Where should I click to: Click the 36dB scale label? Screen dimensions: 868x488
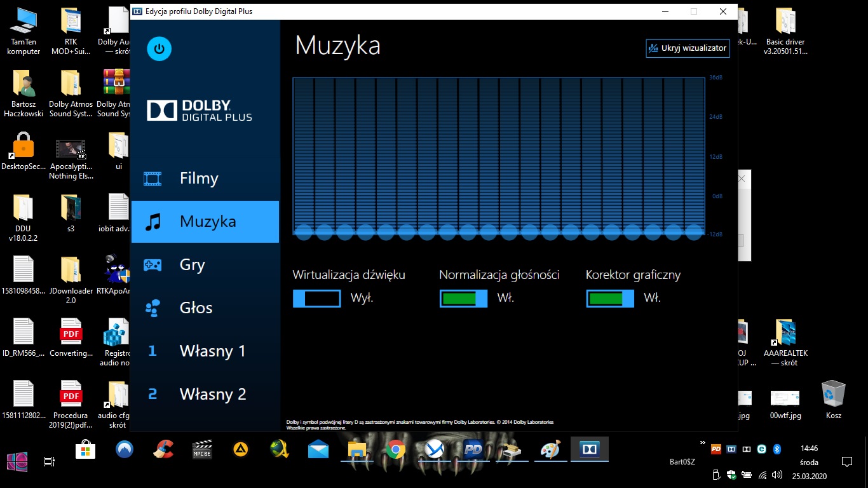tap(715, 78)
